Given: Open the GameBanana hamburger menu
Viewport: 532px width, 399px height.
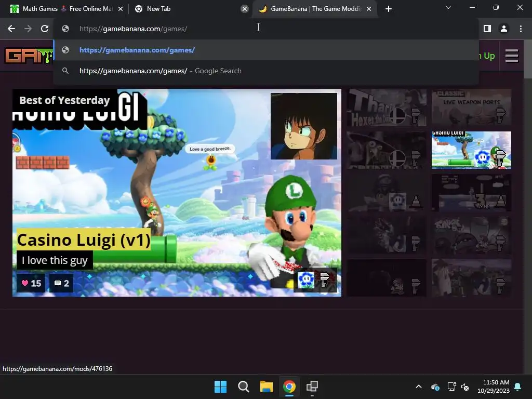Looking at the screenshot, I should 512,56.
